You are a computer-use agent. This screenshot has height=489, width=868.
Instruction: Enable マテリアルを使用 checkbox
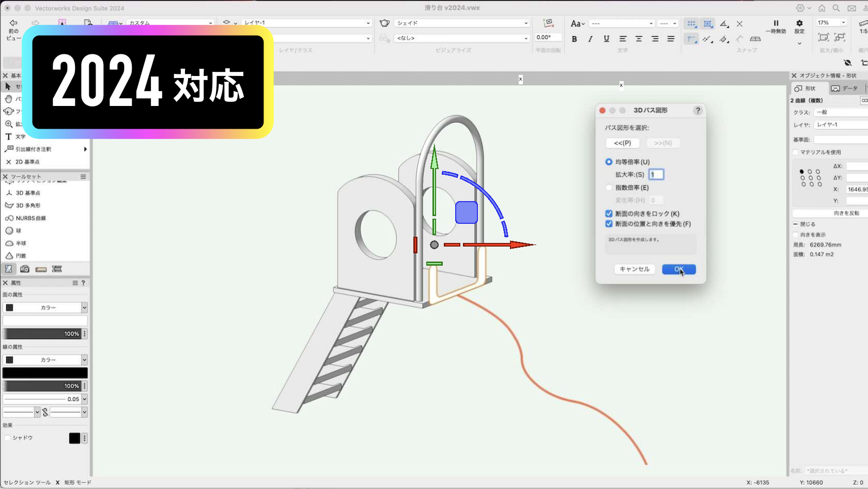tap(796, 152)
